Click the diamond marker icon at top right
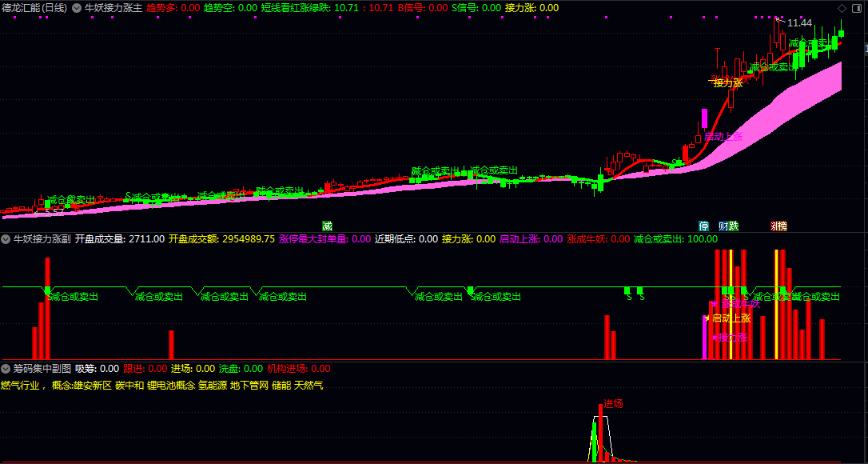868x464 pixels. 842,8
